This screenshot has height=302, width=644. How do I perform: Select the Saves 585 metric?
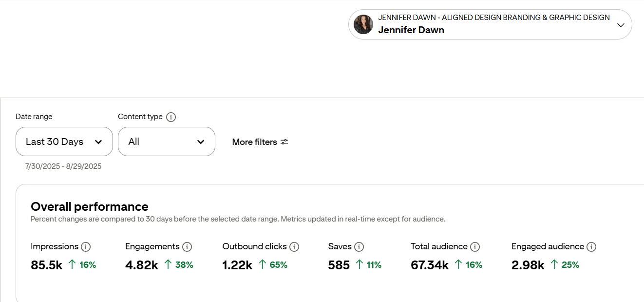[339, 265]
